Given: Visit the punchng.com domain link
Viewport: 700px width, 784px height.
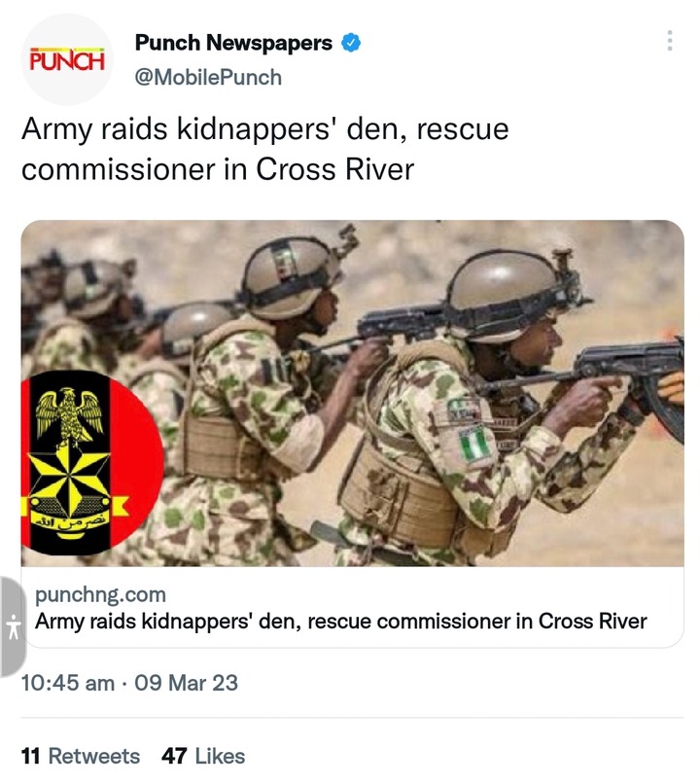Looking at the screenshot, I should [100, 595].
